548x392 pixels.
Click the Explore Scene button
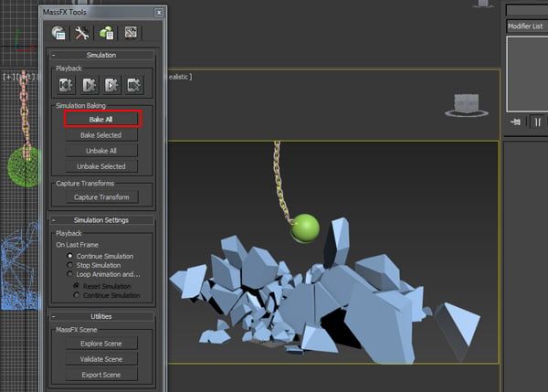click(x=101, y=344)
